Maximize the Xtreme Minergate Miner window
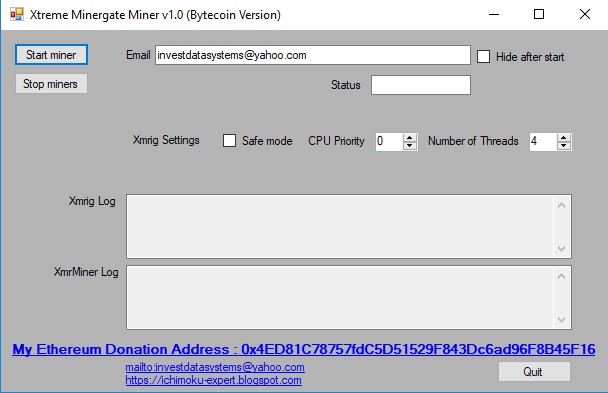This screenshot has width=608, height=393. tap(539, 14)
